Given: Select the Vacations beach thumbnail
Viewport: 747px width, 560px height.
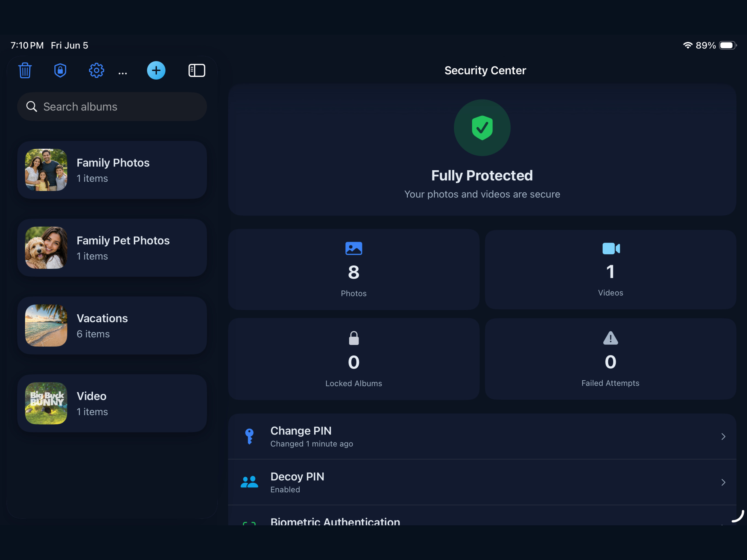Looking at the screenshot, I should (x=46, y=325).
